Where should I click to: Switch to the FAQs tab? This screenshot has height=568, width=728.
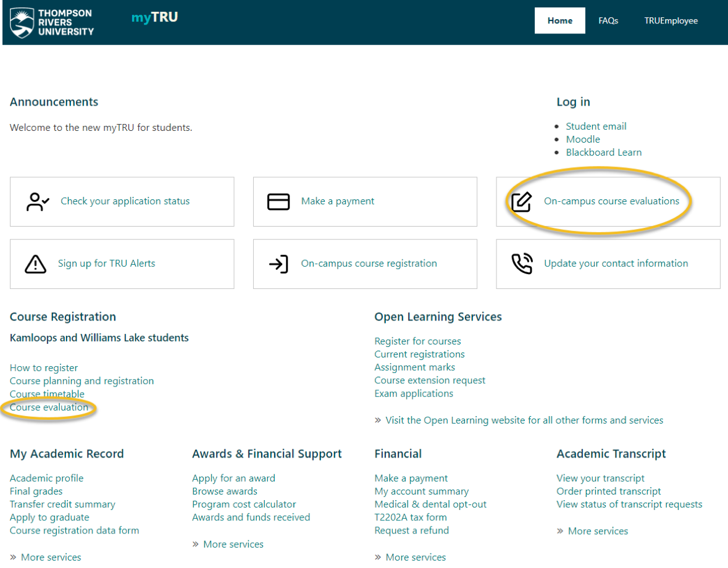(608, 20)
